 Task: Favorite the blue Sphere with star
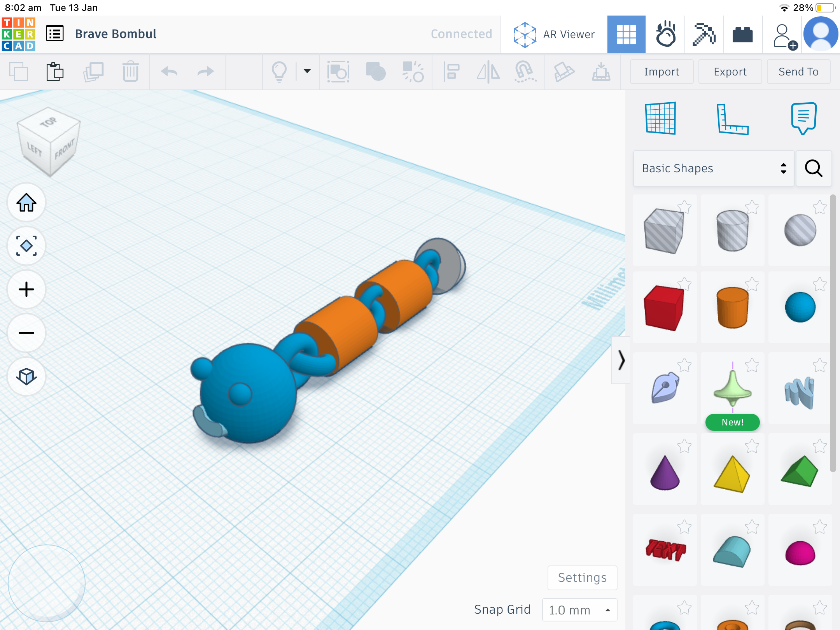point(819,284)
